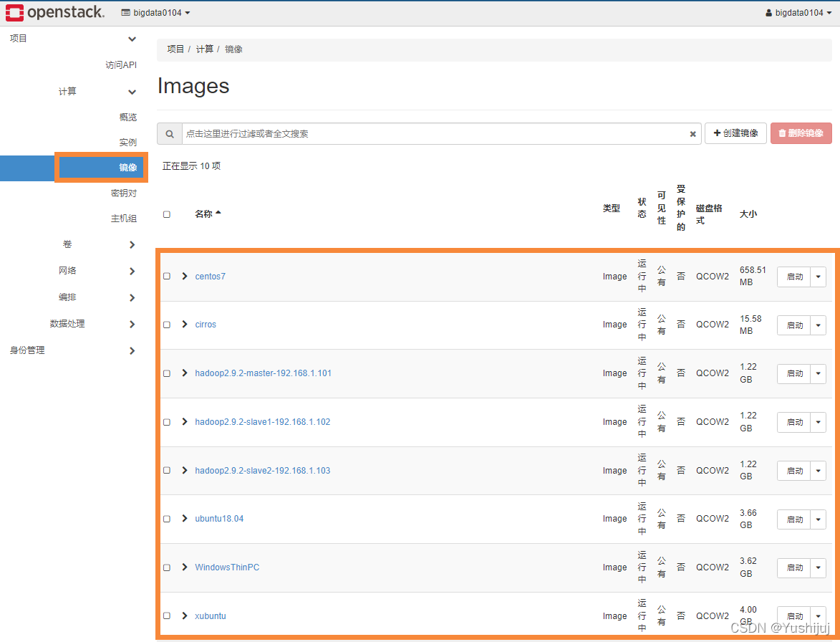Open action dropdown arrow for ubuntu18.04
840x642 pixels.
pyautogui.click(x=818, y=519)
